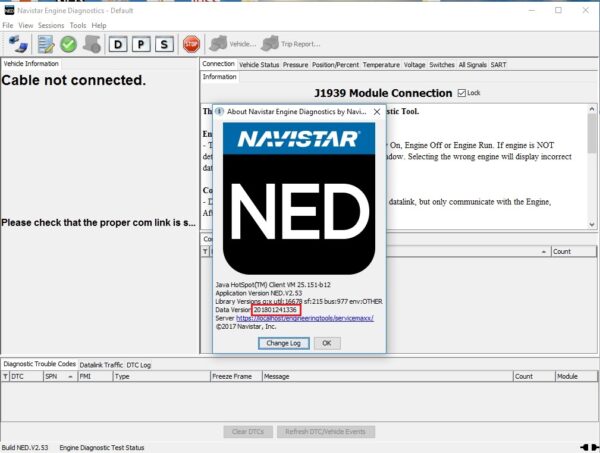Click the sort arrow beside middle Count column

(544, 252)
